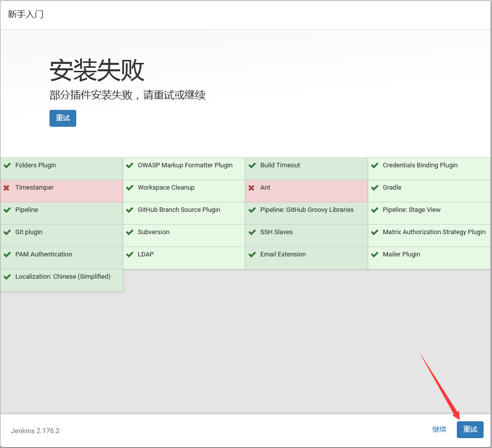492x448 pixels.
Task: Click the Pipeline: GitHub Groovy Libraries label
Action: (x=307, y=210)
